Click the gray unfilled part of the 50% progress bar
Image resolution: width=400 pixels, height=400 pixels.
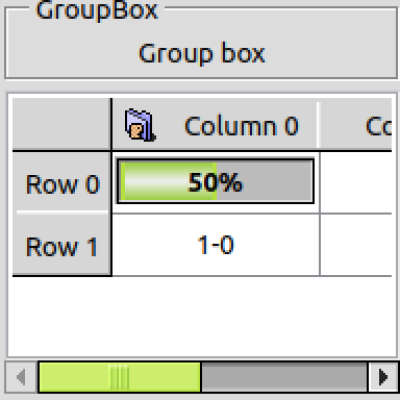(x=264, y=181)
